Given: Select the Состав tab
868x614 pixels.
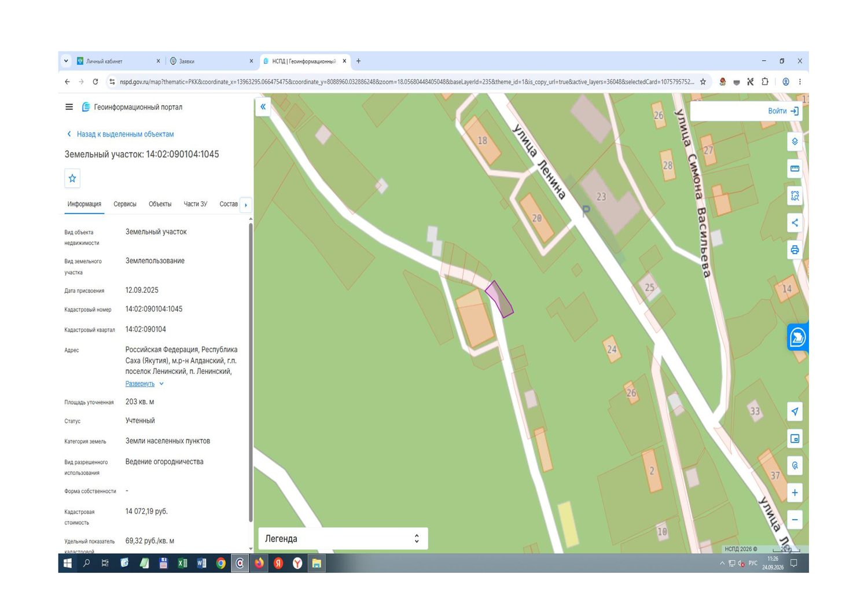Looking at the screenshot, I should click(229, 204).
